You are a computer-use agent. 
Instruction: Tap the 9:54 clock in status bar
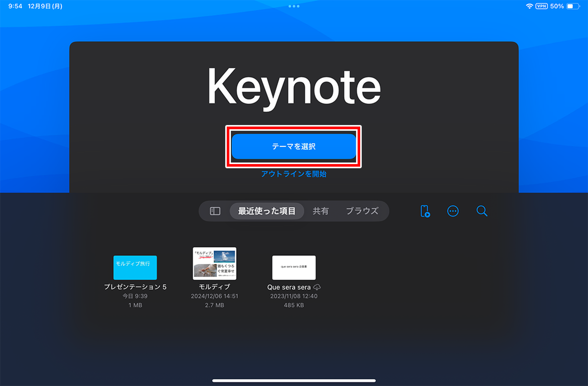pos(15,6)
